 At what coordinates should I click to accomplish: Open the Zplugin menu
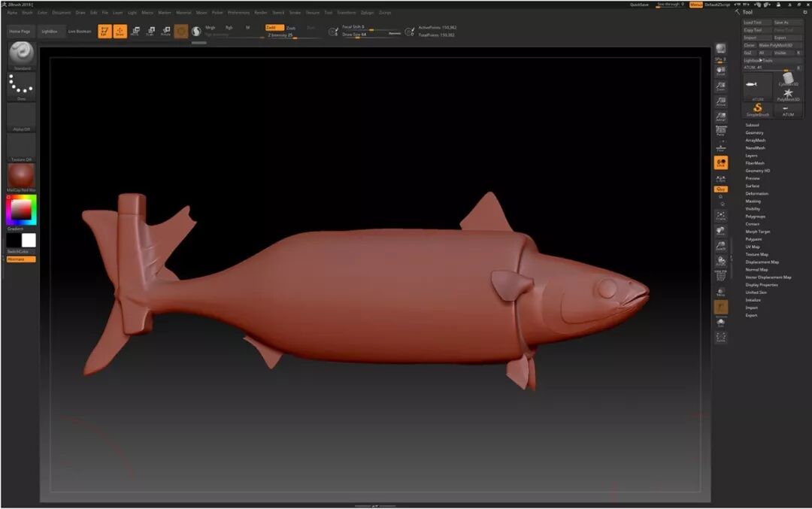click(367, 13)
